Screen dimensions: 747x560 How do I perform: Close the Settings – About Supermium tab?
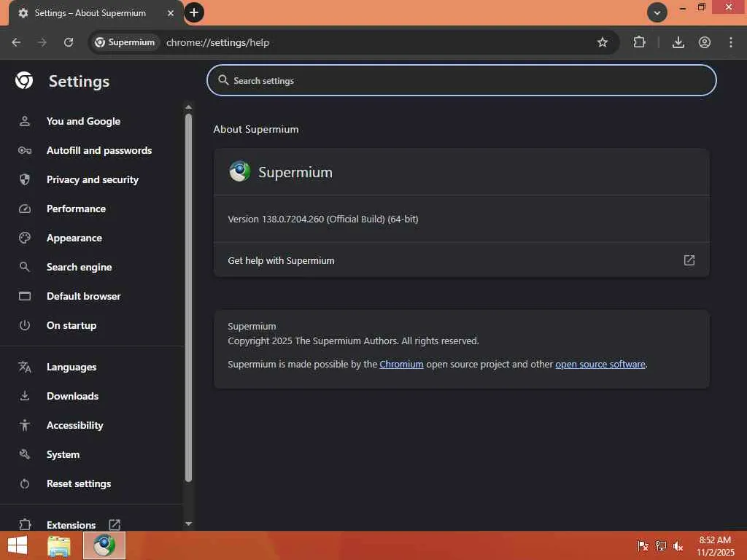pyautogui.click(x=171, y=13)
